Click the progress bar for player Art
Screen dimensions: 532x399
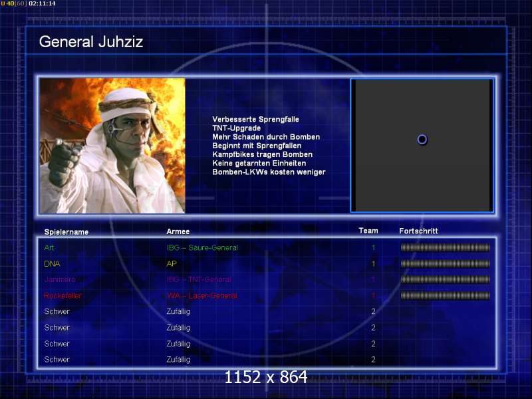[445, 247]
